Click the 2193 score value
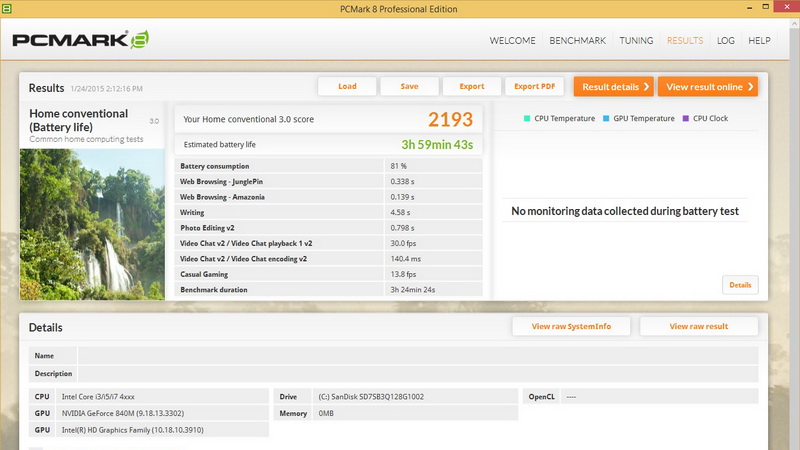The width and height of the screenshot is (800, 450). pos(451,119)
